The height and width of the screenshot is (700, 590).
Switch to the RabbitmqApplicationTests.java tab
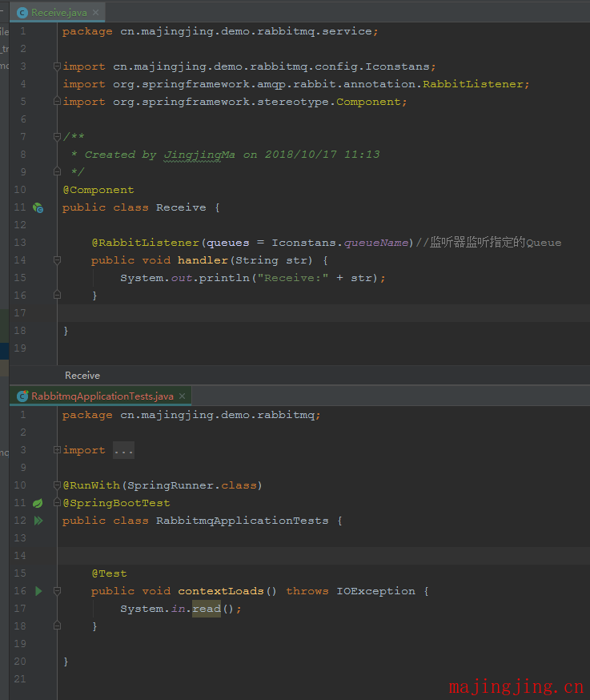pos(102,396)
